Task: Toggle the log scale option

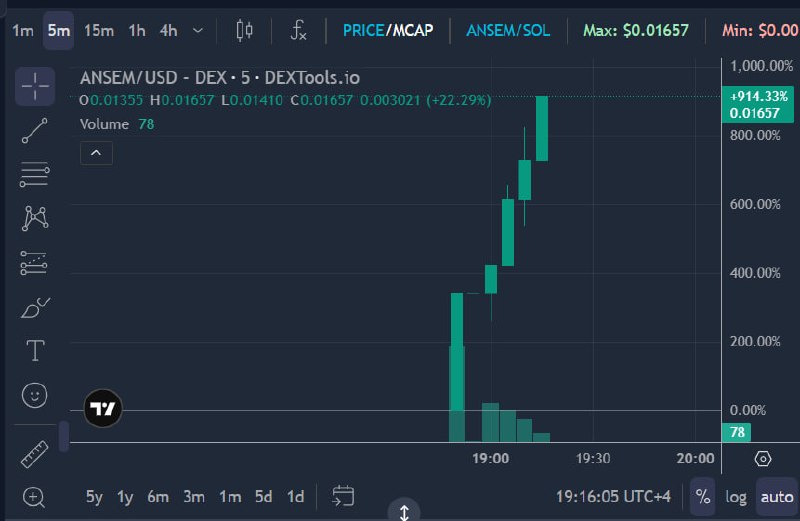Action: click(736, 497)
